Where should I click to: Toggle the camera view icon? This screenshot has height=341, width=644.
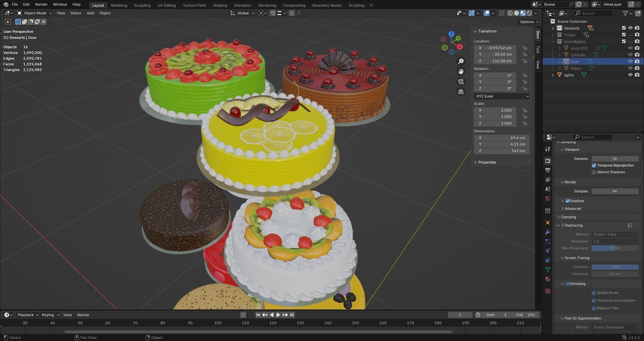[461, 81]
